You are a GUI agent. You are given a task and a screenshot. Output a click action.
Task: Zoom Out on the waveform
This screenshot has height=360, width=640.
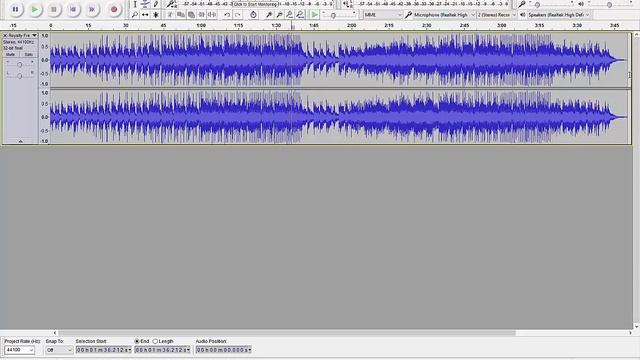(279, 15)
